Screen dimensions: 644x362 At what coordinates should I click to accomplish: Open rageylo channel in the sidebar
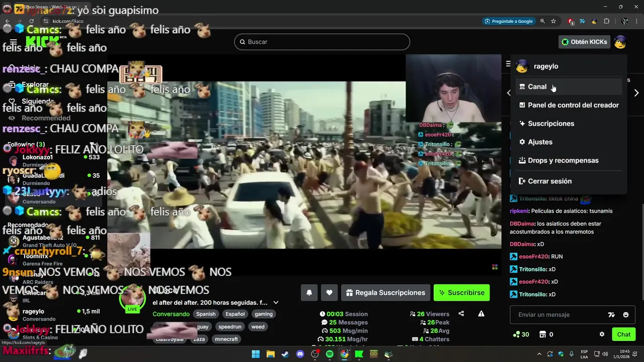coord(53,315)
